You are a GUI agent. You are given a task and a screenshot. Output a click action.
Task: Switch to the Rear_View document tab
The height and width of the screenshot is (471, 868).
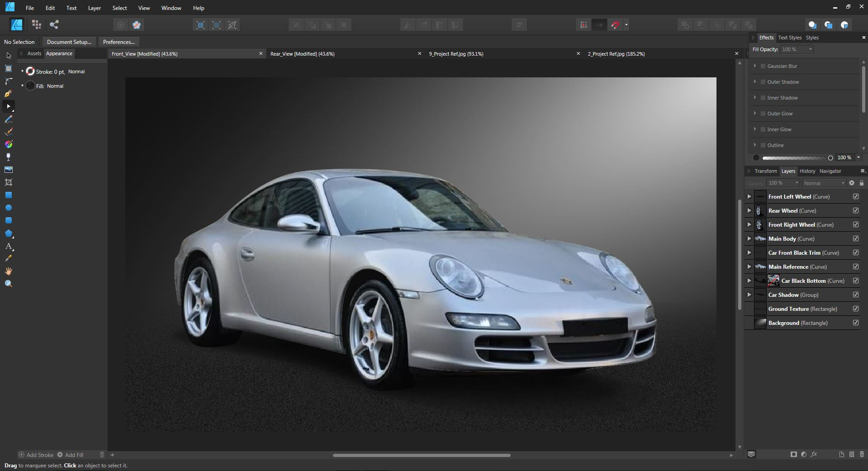pyautogui.click(x=302, y=54)
